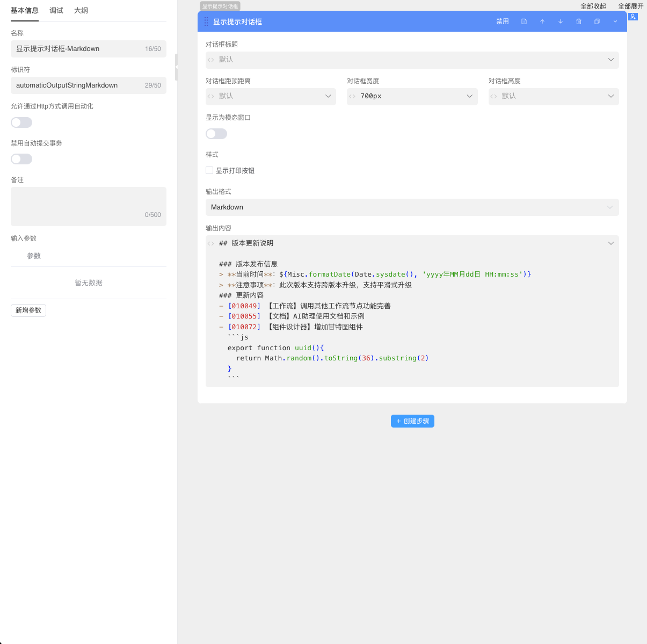Duplicate the step with the copy icon
Image resolution: width=647 pixels, height=644 pixels.
click(597, 21)
